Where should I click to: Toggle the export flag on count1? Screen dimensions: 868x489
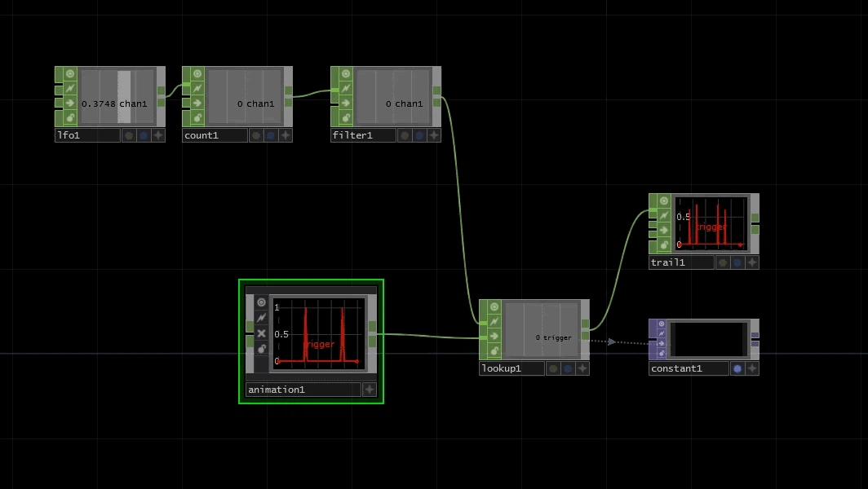click(256, 135)
